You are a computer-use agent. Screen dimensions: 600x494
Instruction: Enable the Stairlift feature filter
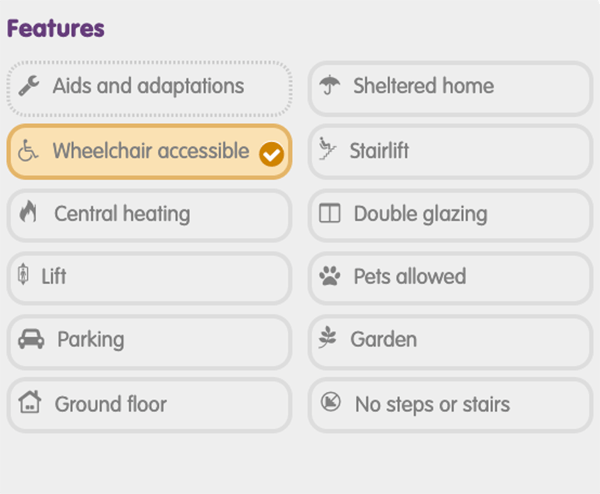point(450,152)
